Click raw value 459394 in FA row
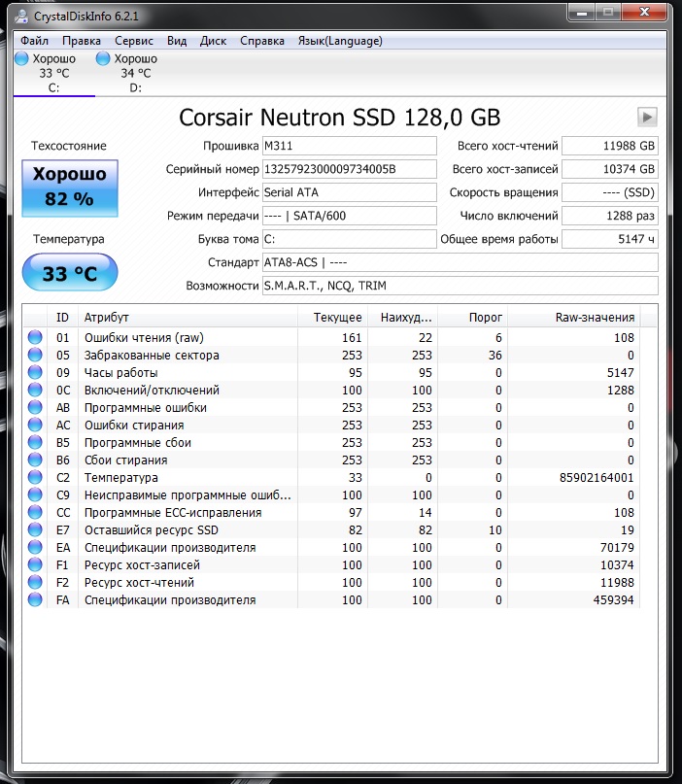 tap(613, 600)
